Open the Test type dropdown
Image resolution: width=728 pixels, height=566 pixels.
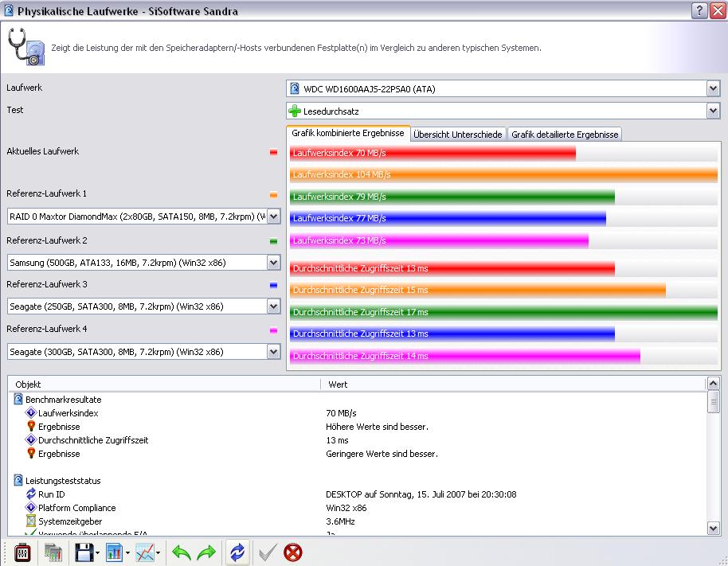coord(713,111)
